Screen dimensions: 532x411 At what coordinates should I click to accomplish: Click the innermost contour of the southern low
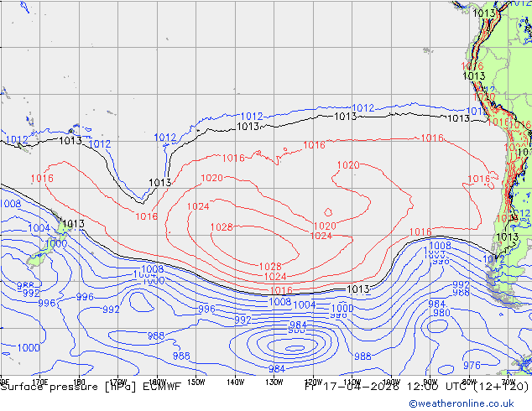[295, 348]
